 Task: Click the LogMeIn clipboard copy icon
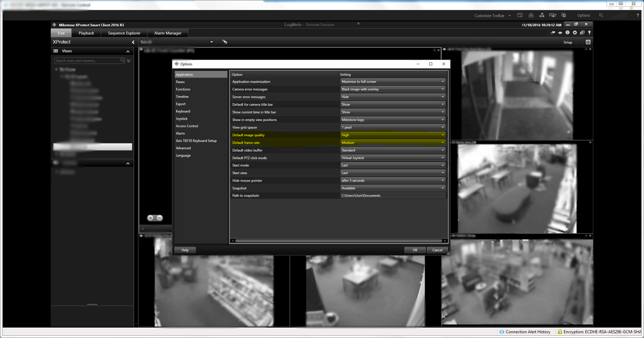coord(564,15)
